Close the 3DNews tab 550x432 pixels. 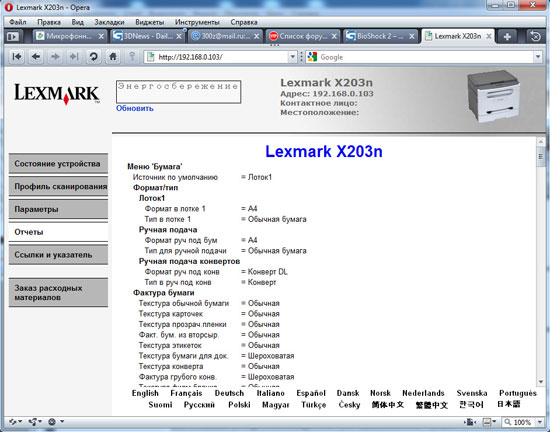coord(179,36)
